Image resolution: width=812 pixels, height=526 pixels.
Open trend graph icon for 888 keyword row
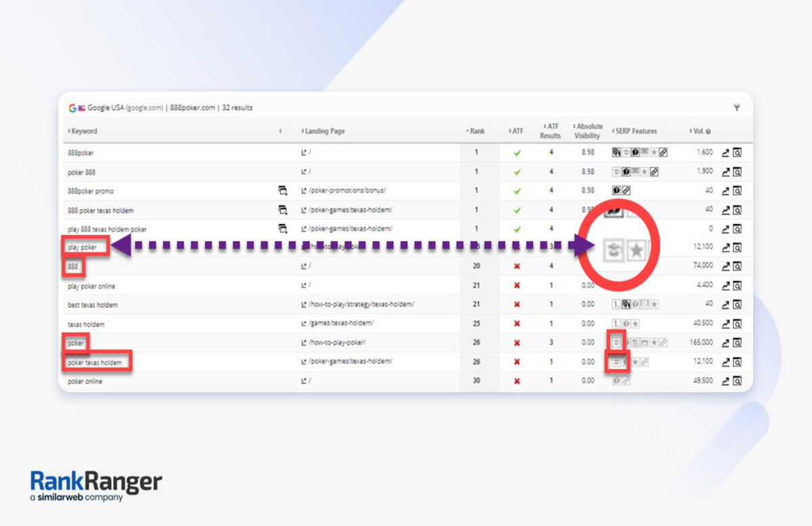pos(725,267)
